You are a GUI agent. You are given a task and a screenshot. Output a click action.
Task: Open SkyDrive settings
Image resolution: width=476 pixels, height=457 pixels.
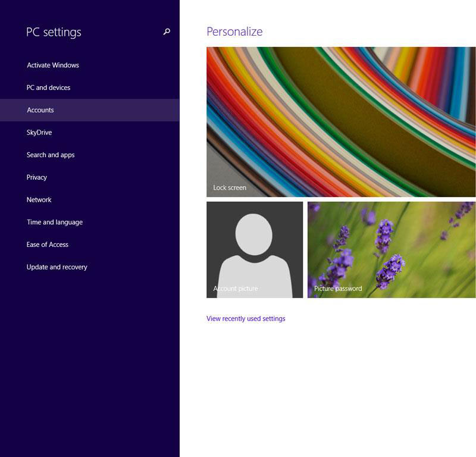[x=38, y=132]
